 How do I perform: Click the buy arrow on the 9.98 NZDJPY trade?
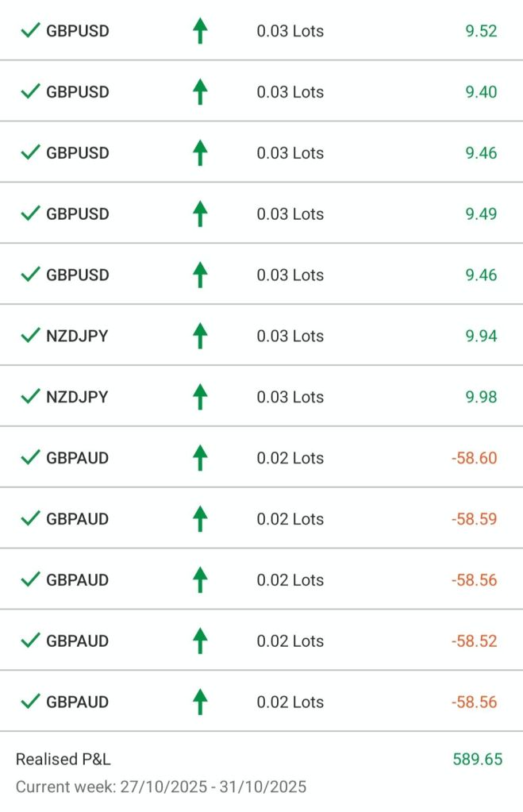coord(200,397)
